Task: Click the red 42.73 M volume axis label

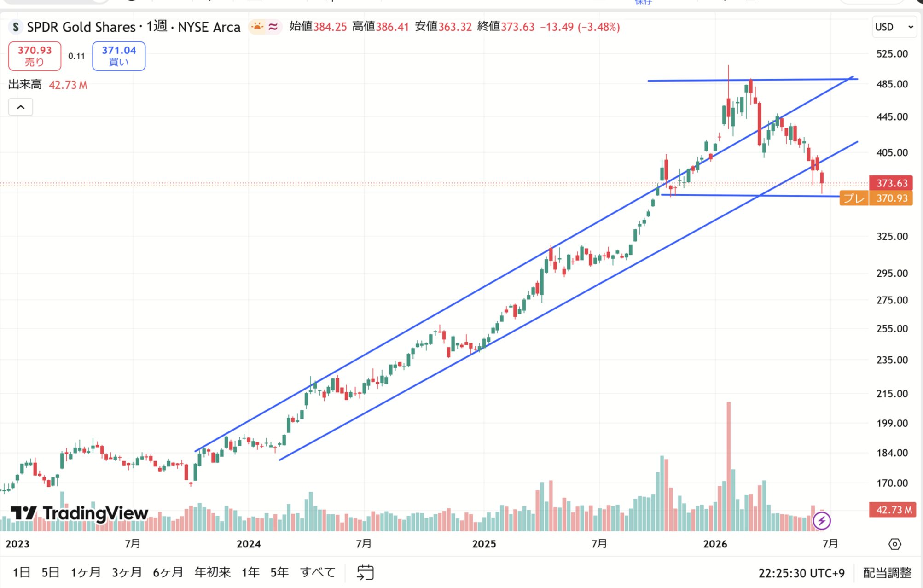Action: click(x=892, y=510)
